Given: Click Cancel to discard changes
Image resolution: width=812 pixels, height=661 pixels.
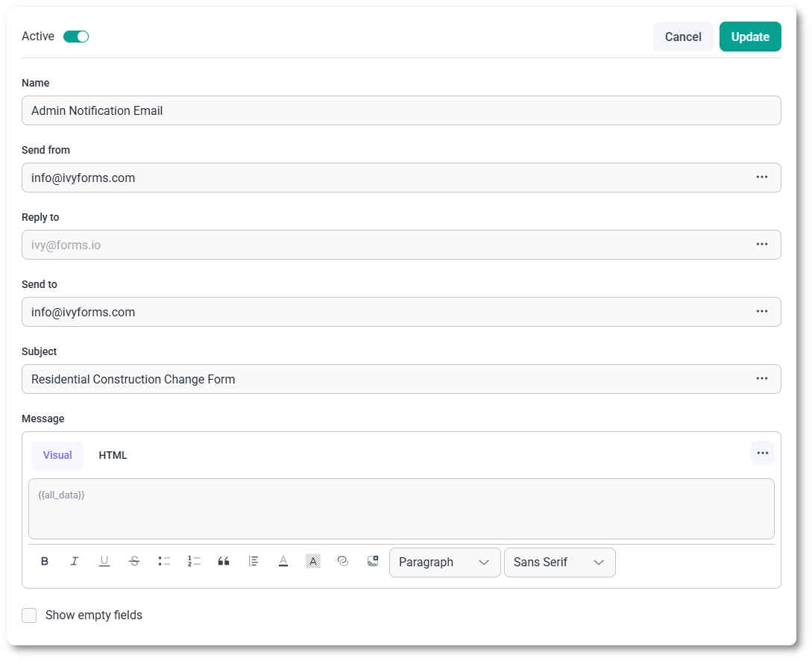Looking at the screenshot, I should coord(682,36).
